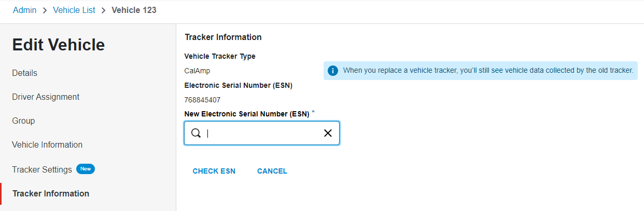Screen dimensions: 644x211
Task: Open Vehicle Information section
Action: pos(47,144)
